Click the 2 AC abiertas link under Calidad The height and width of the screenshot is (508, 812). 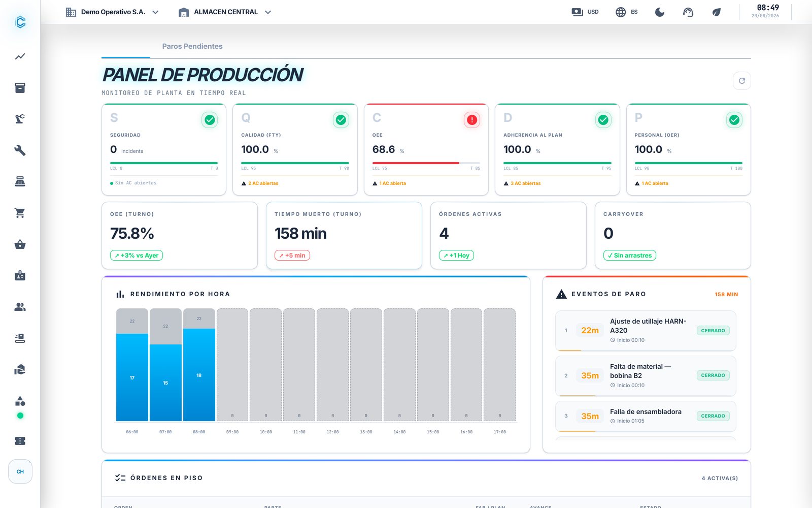(x=263, y=183)
